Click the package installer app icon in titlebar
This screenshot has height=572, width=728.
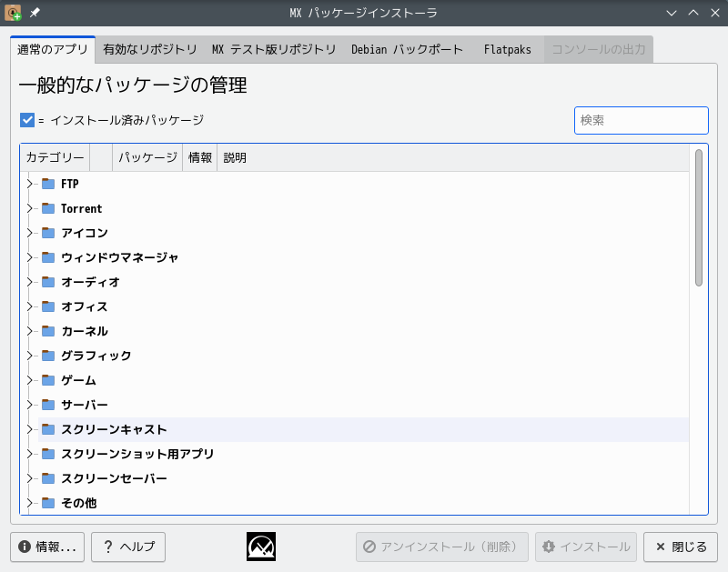(x=13, y=13)
